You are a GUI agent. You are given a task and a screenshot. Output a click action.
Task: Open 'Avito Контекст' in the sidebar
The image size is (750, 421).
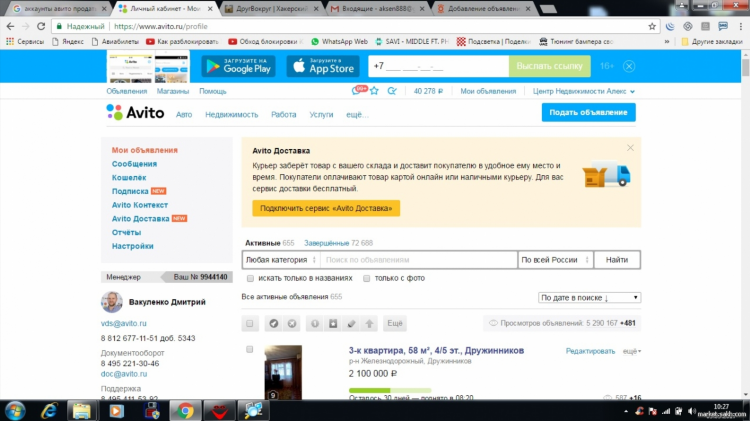click(140, 205)
